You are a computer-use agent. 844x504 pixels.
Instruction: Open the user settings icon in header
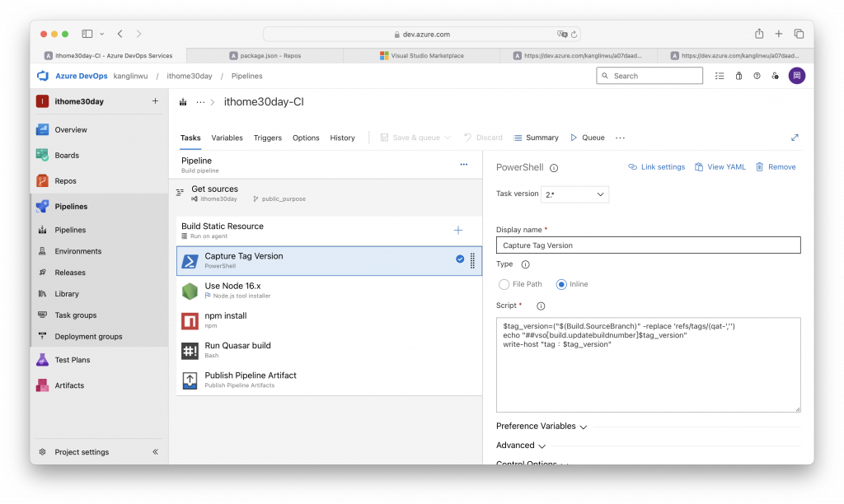click(775, 76)
